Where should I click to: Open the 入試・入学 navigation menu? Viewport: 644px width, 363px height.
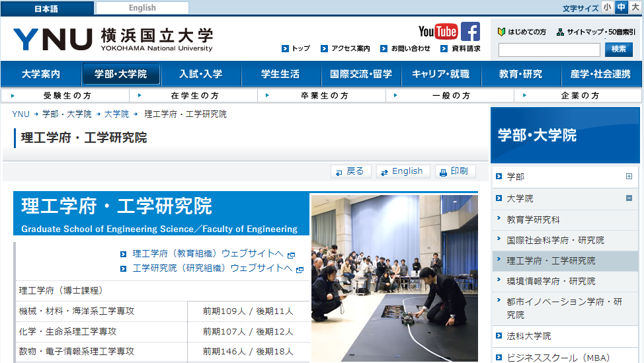tap(201, 74)
